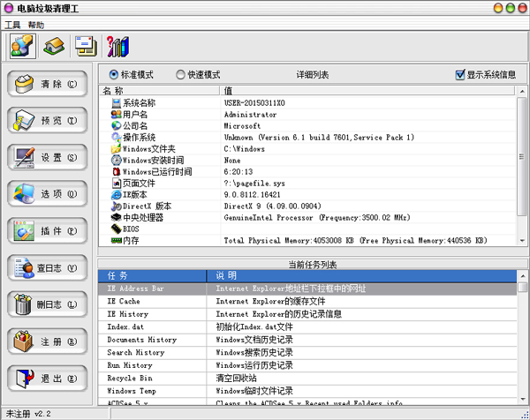Click the 清除 (C) button

coord(48,84)
